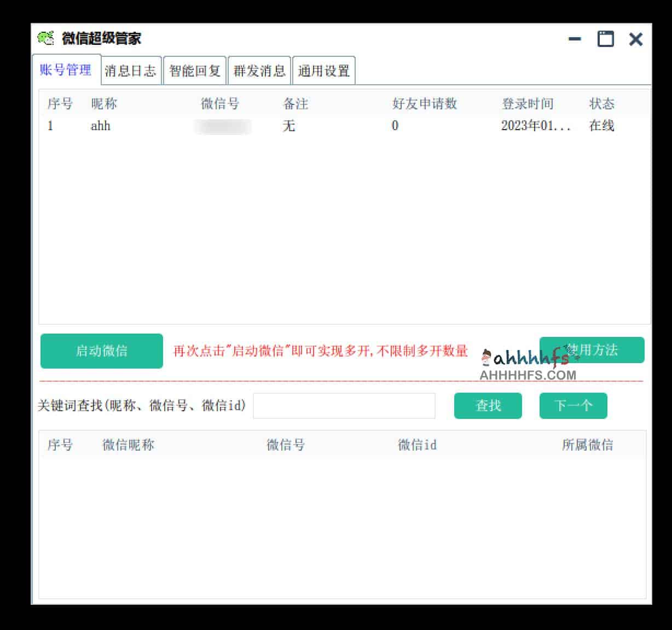Viewport: 672px width, 630px height.
Task: Open the 智能回复 tab
Action: click(x=195, y=70)
